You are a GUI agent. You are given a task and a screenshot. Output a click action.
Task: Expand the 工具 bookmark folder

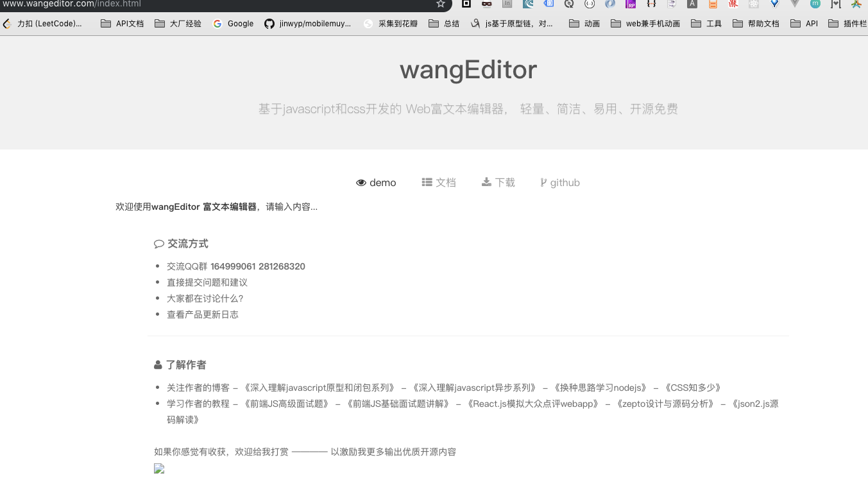coord(706,24)
